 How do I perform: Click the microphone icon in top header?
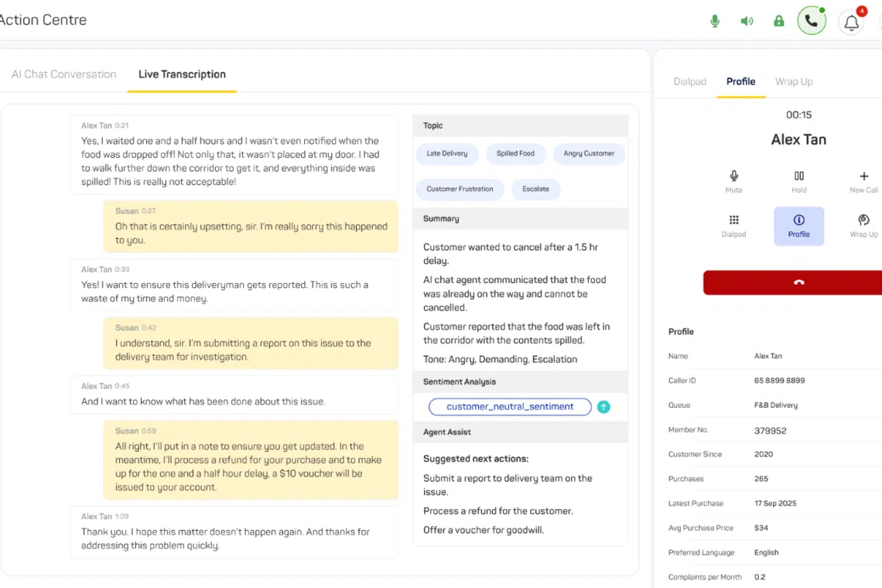coord(715,21)
